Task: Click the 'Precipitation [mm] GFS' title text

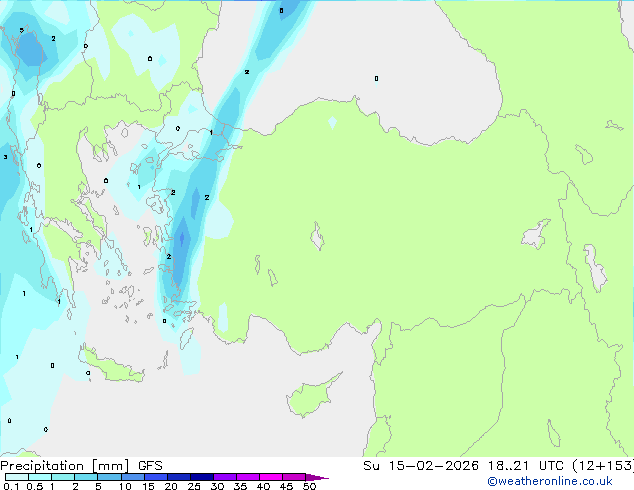Action: (x=81, y=466)
